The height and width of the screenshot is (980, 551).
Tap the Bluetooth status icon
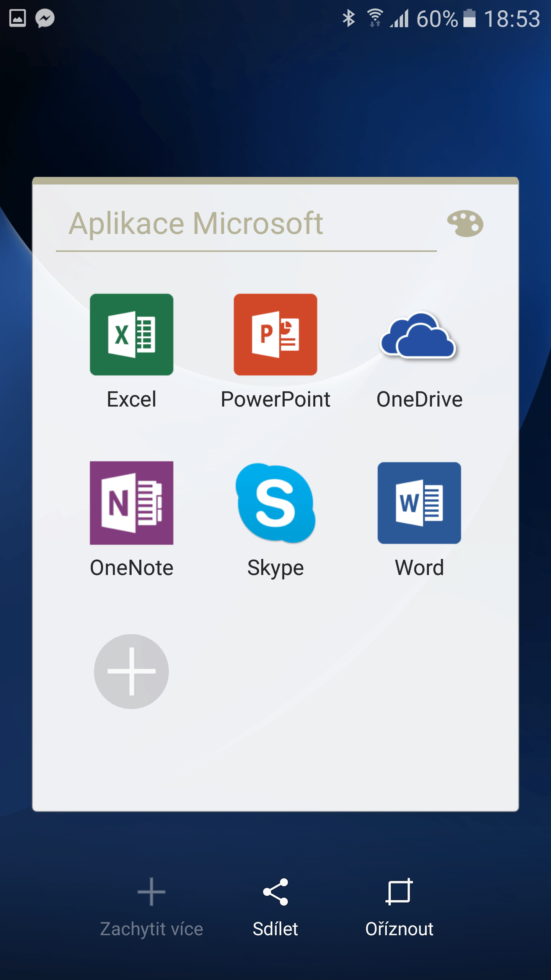pos(349,18)
